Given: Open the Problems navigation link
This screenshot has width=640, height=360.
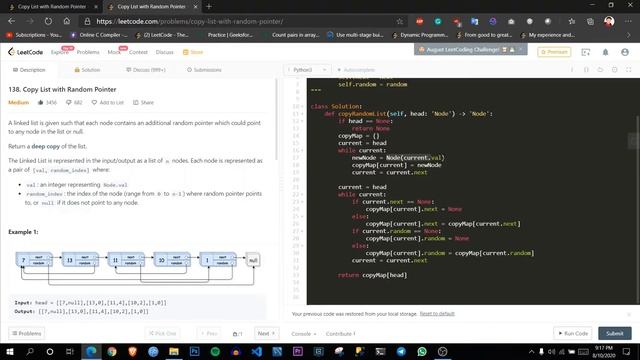Looking at the screenshot, I should 88,52.
